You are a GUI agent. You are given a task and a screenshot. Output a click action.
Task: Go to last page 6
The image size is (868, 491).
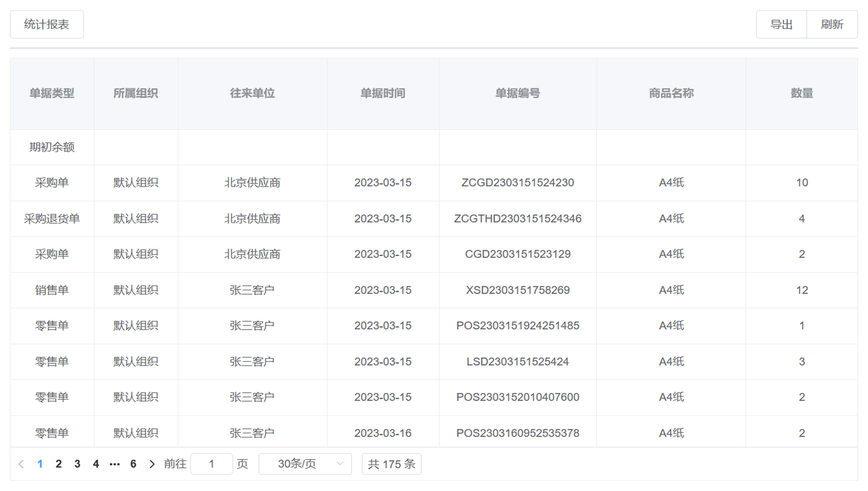tap(133, 464)
